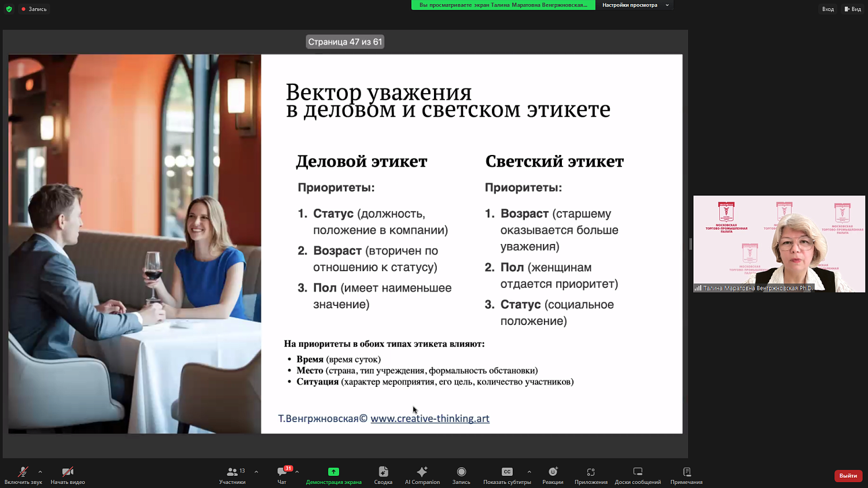Open the Чат panel
The height and width of the screenshot is (488, 868).
282,474
